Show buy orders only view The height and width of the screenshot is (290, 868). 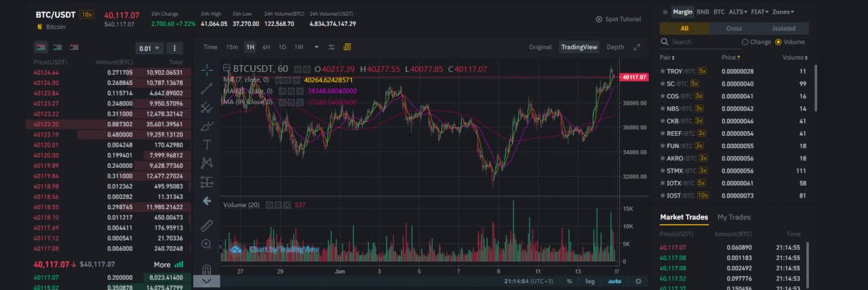point(58,48)
